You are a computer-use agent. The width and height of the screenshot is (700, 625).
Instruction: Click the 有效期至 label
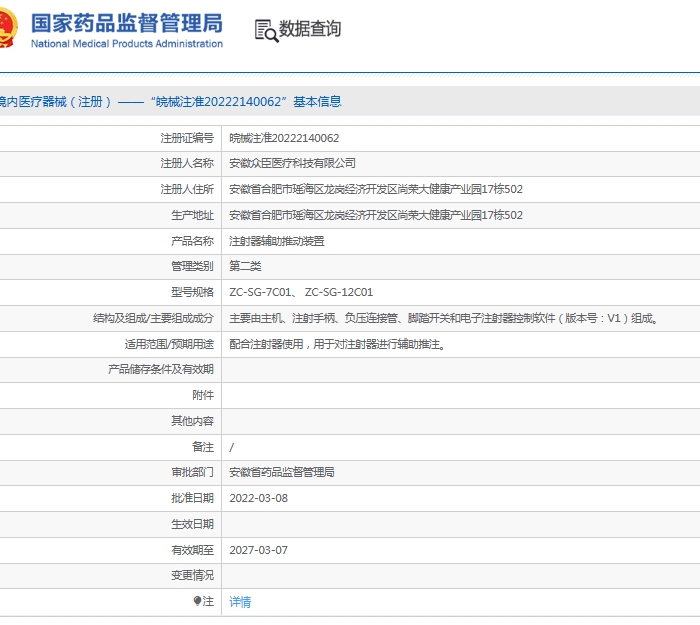tap(192, 550)
